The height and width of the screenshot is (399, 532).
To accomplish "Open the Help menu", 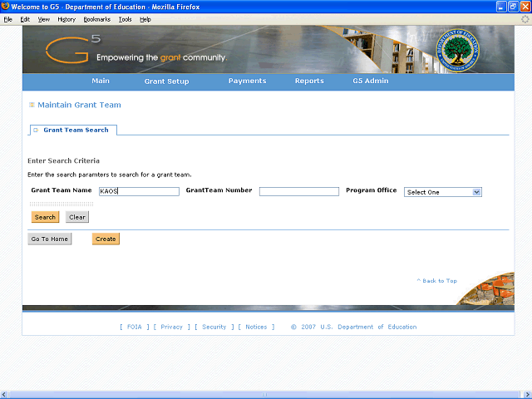I will [145, 19].
